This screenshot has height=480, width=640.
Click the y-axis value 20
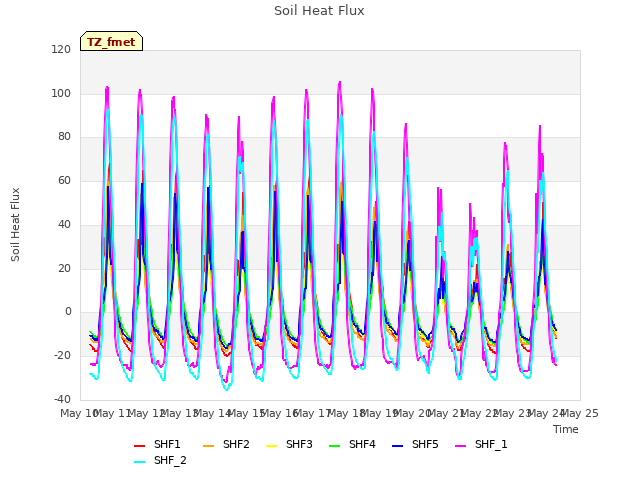64,268
